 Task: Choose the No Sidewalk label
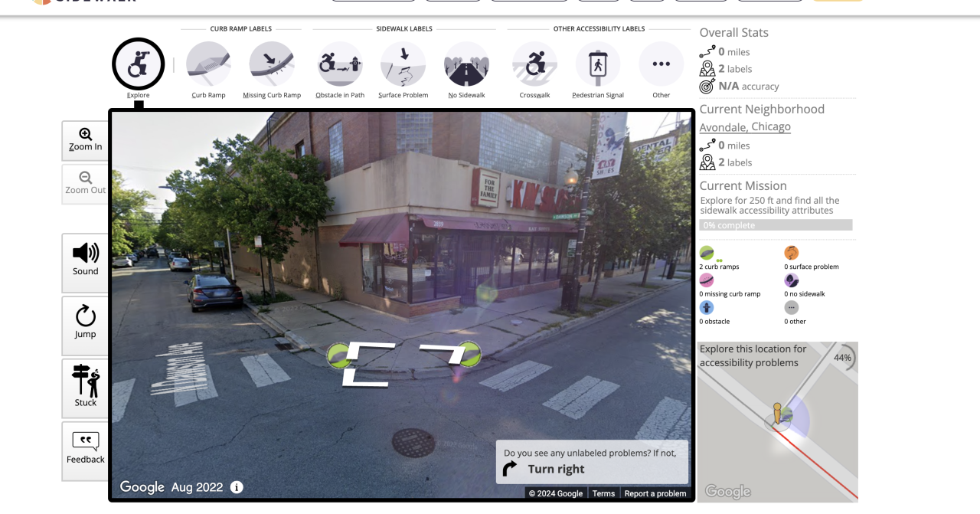coord(466,64)
